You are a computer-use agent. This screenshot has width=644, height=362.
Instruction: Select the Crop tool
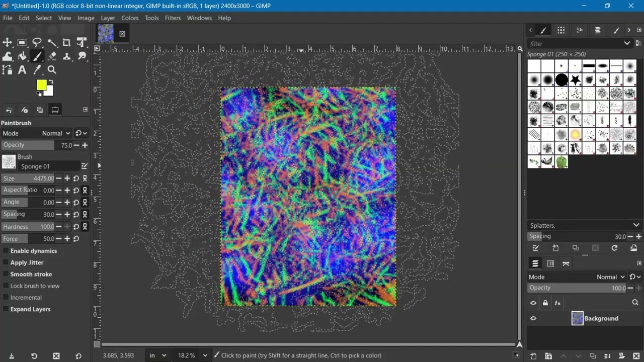[x=66, y=43]
